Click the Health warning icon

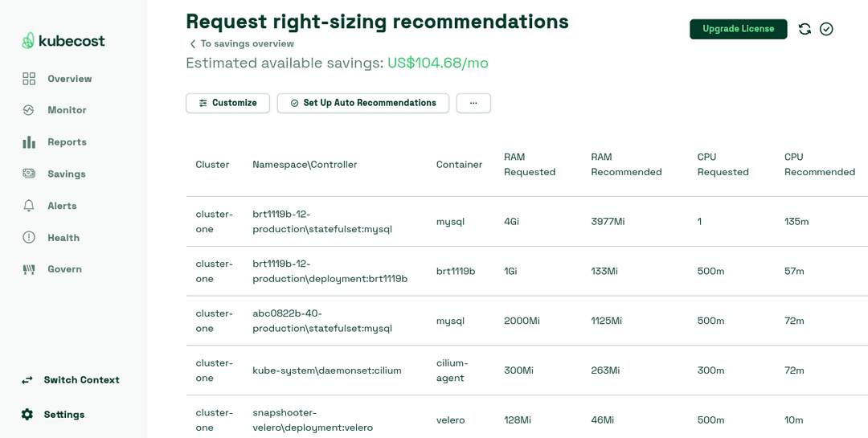tap(29, 237)
